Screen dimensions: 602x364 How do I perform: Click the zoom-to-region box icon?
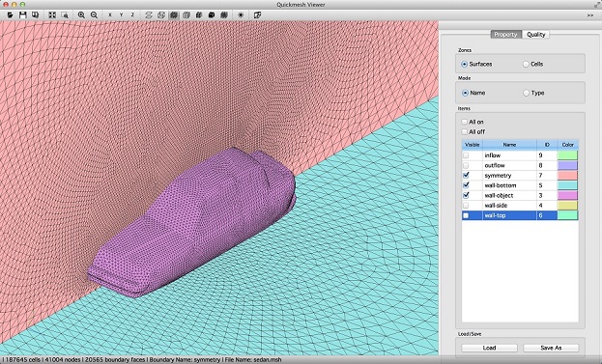click(x=65, y=14)
